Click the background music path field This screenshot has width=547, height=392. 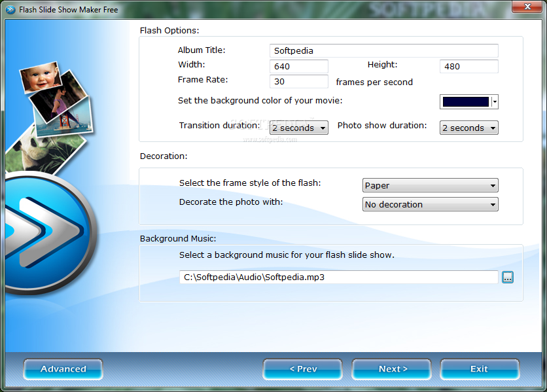pos(339,277)
